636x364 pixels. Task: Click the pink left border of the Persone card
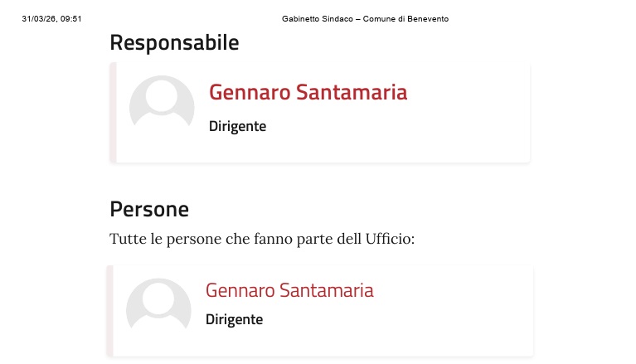click(109, 311)
